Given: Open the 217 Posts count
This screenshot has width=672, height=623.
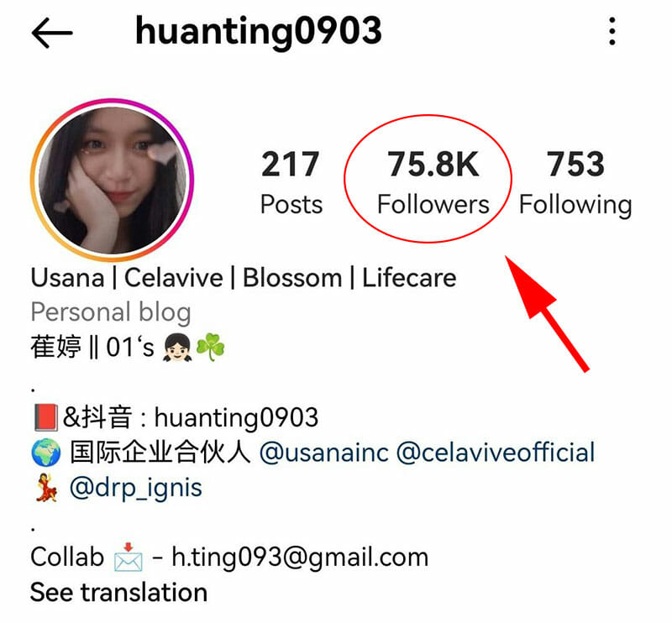Looking at the screenshot, I should pyautogui.click(x=291, y=182).
